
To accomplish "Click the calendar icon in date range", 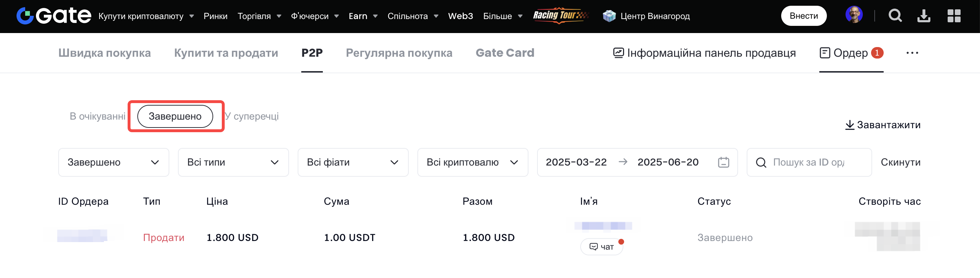I will [x=723, y=162].
